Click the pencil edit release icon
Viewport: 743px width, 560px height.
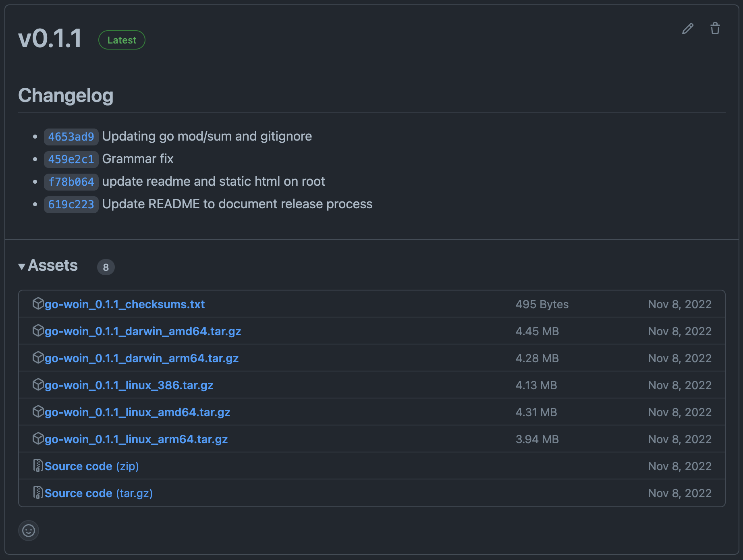point(688,29)
